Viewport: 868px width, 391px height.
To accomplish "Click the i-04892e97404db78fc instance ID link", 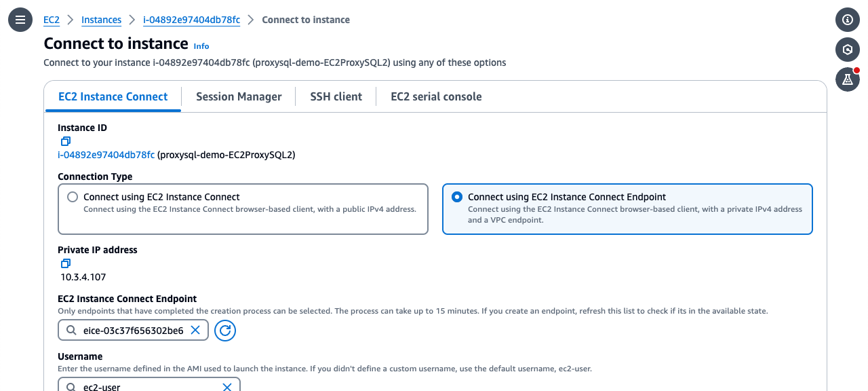I will [x=106, y=155].
